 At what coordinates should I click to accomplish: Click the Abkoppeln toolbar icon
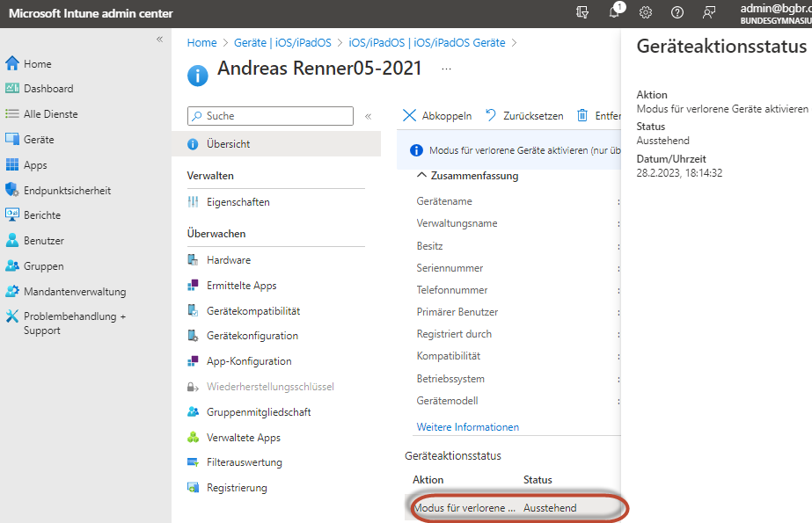pos(409,115)
